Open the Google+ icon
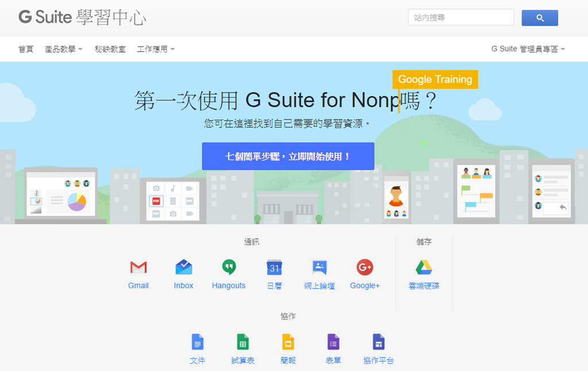Viewport: 588px width, 371px height. [365, 267]
